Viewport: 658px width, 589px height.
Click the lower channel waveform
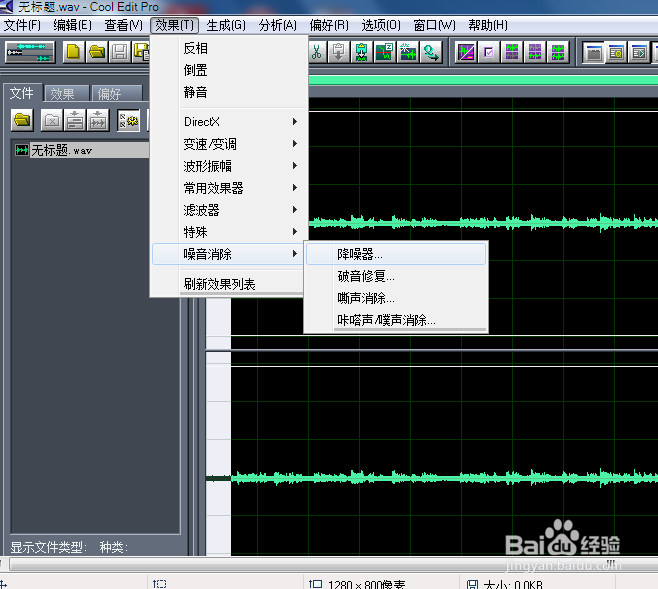pos(444,478)
